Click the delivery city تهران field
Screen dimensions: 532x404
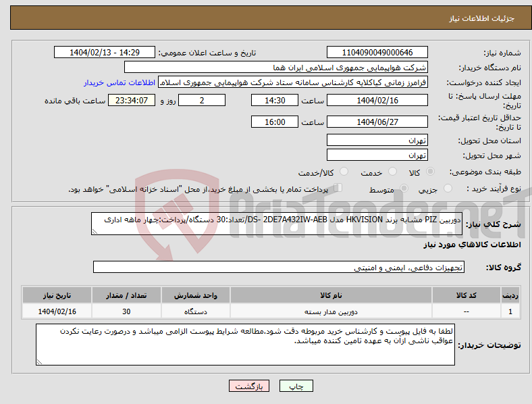(x=377, y=155)
